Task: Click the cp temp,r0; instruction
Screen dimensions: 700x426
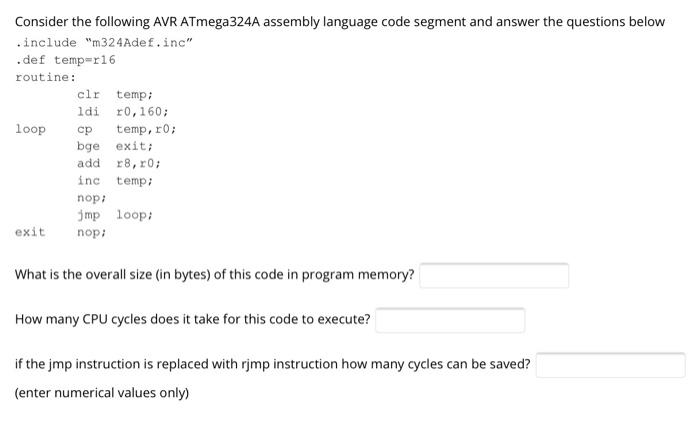Action: pos(126,129)
